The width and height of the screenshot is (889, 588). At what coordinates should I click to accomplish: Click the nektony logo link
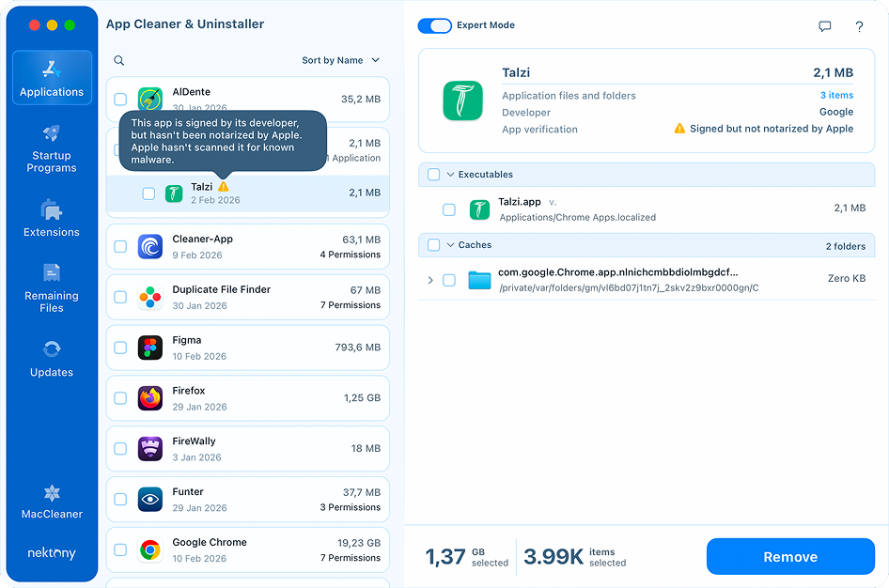point(52,553)
